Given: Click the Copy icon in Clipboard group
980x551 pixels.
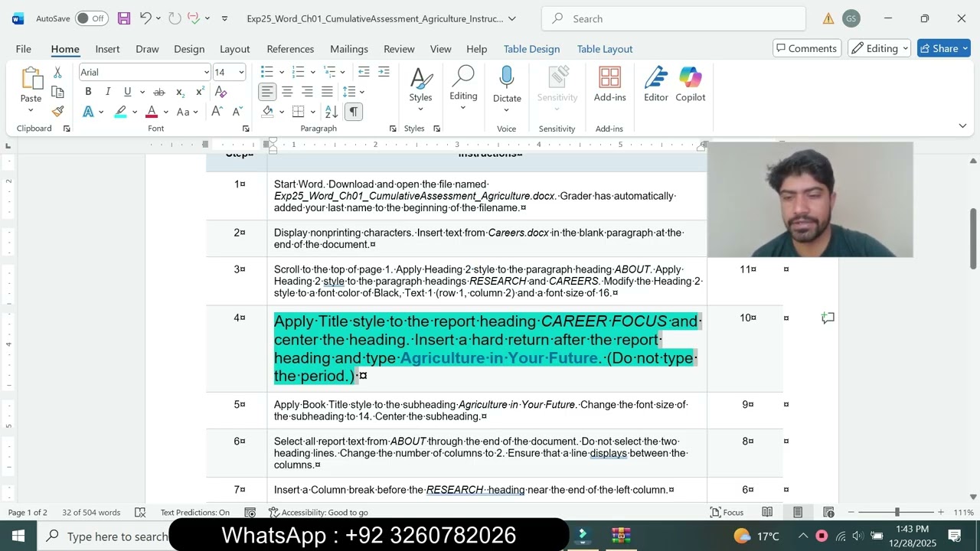Looking at the screenshot, I should [57, 92].
